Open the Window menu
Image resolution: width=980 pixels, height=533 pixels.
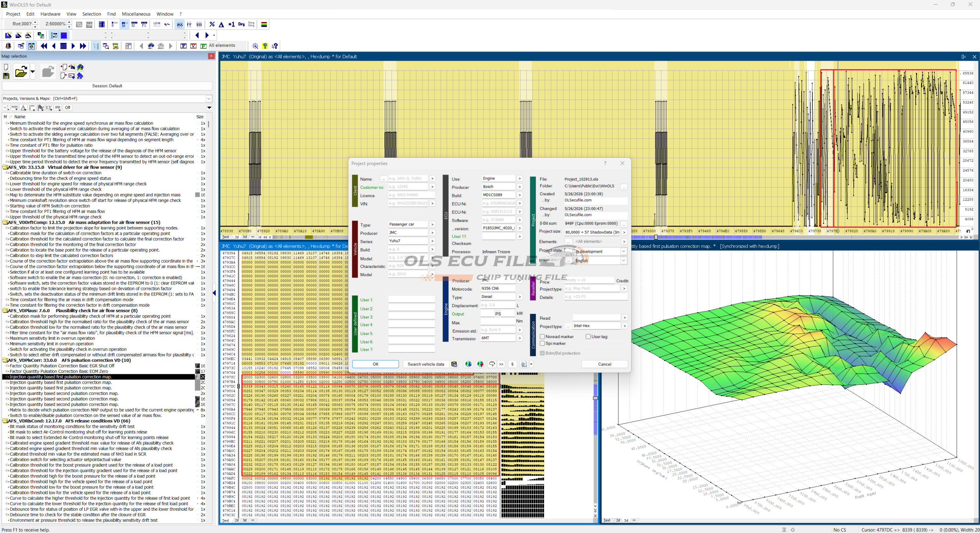165,14
